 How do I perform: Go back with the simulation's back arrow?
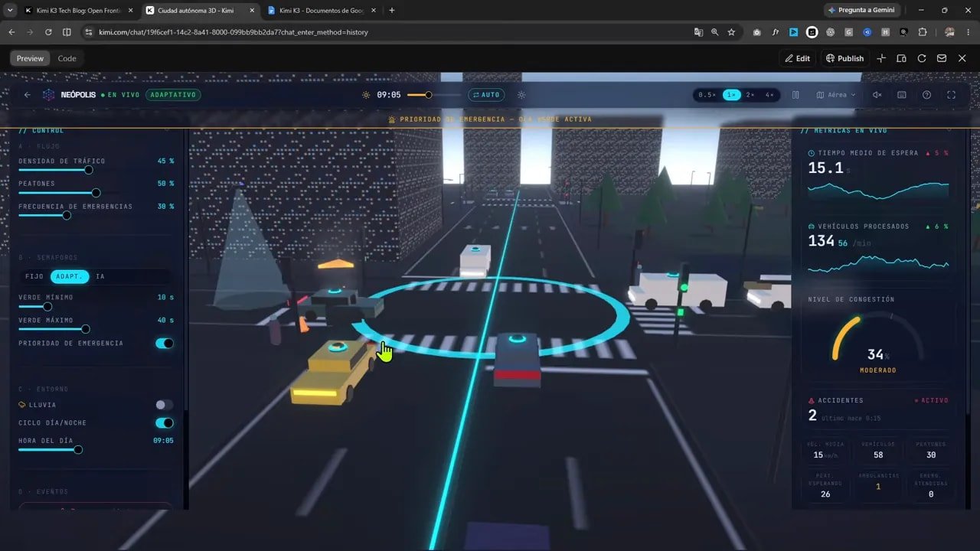click(x=28, y=95)
